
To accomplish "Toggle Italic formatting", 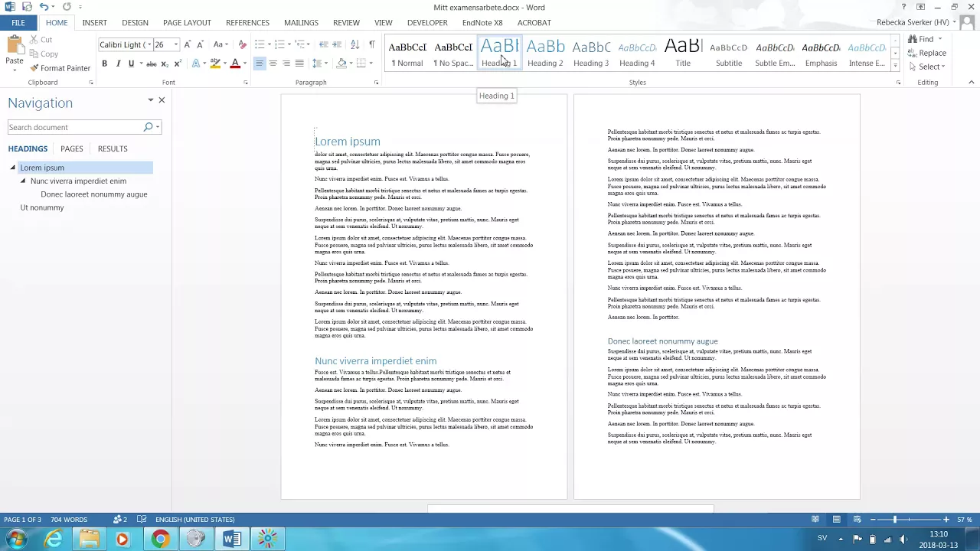I will 118,64.
